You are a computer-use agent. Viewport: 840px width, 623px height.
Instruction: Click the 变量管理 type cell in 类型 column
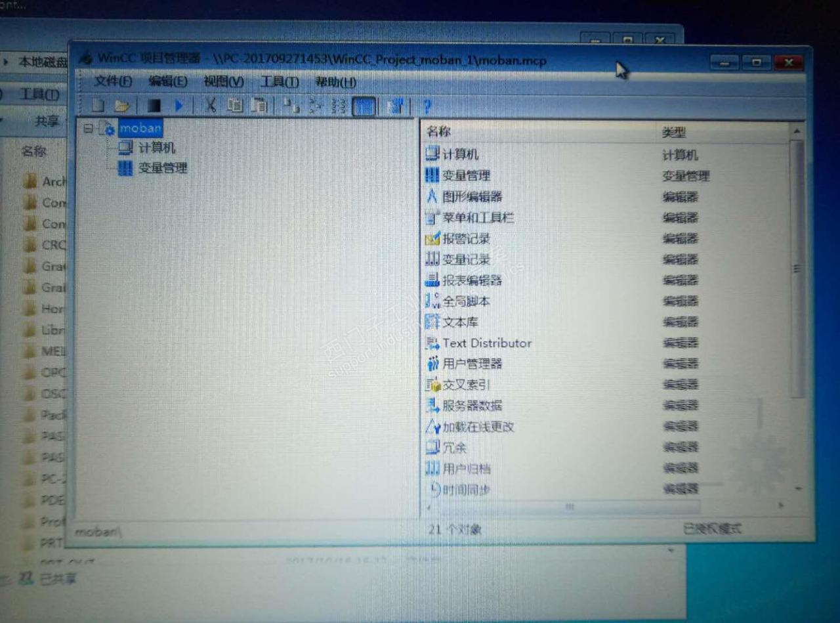tap(686, 176)
